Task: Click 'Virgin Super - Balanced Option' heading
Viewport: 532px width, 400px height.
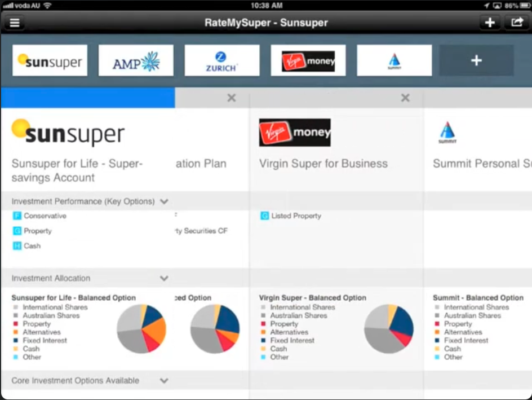Action: pyautogui.click(x=312, y=298)
